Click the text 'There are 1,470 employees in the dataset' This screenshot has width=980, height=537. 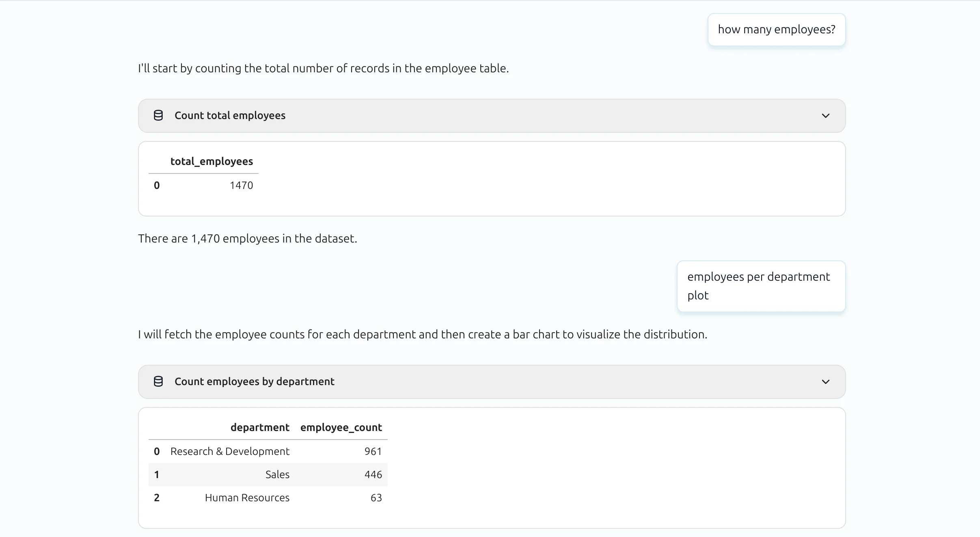click(247, 238)
